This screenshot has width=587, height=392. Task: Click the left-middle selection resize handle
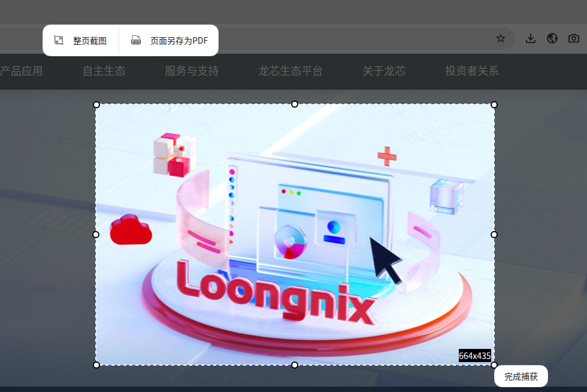(96, 235)
